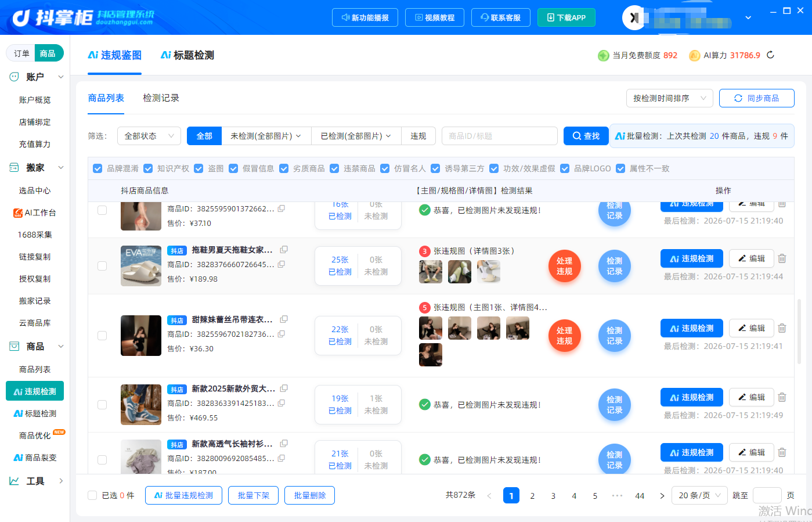The width and height of the screenshot is (812, 522).
Task: Open 检测记录 circle for the sneaker product
Action: tap(614, 405)
